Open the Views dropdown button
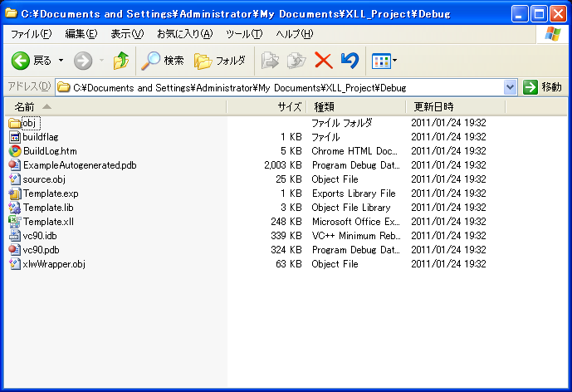 click(x=384, y=61)
